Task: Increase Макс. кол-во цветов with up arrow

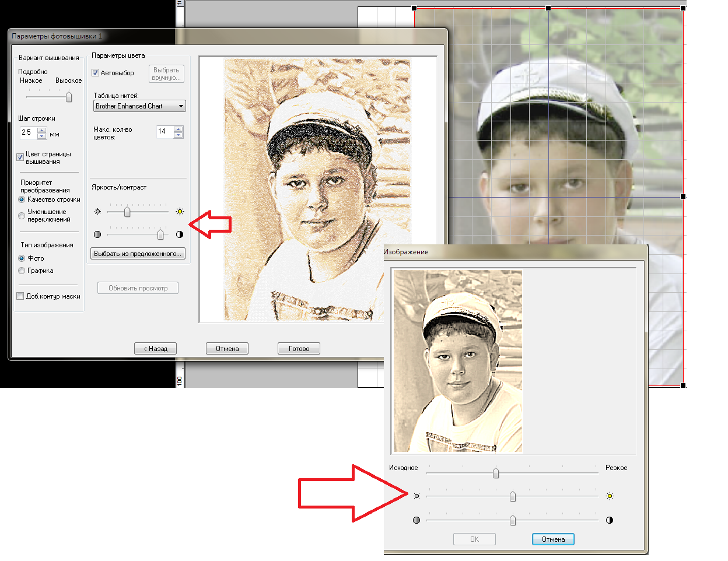Action: click(178, 129)
